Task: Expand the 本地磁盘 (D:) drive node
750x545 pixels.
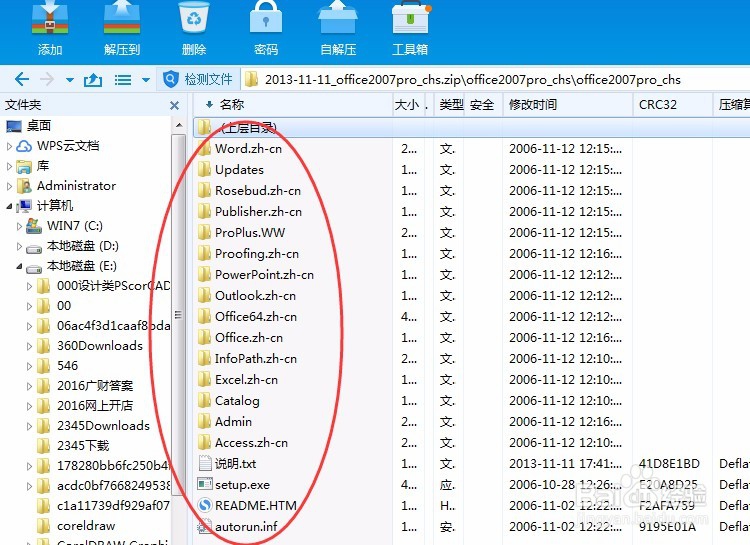Action: (19, 246)
